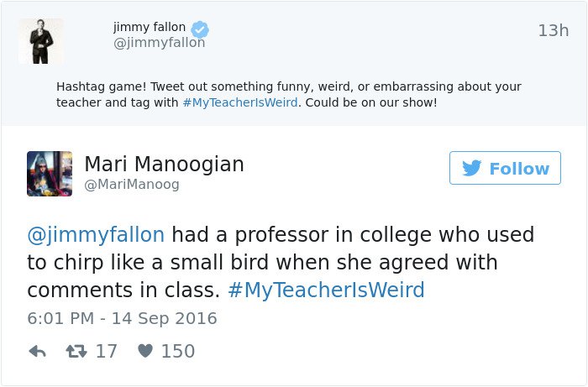The image size is (588, 387).
Task: Open the 6:01 PM - 14 Sep 2016 timestamp
Action: [x=122, y=318]
